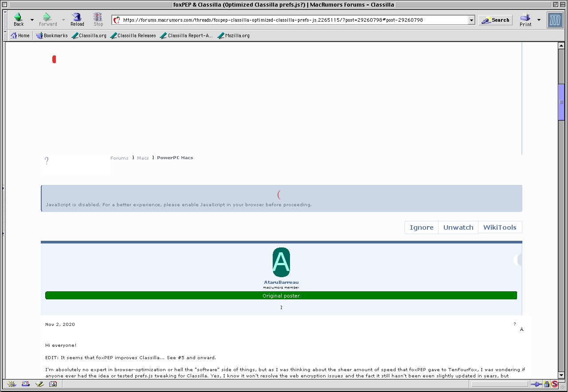This screenshot has width=568, height=392.
Task: Click the Forums breadcrumb link
Action: 119,158
